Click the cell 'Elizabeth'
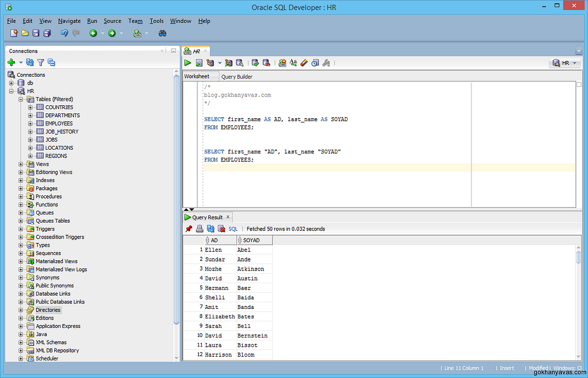This screenshot has width=588, height=378. click(220, 316)
